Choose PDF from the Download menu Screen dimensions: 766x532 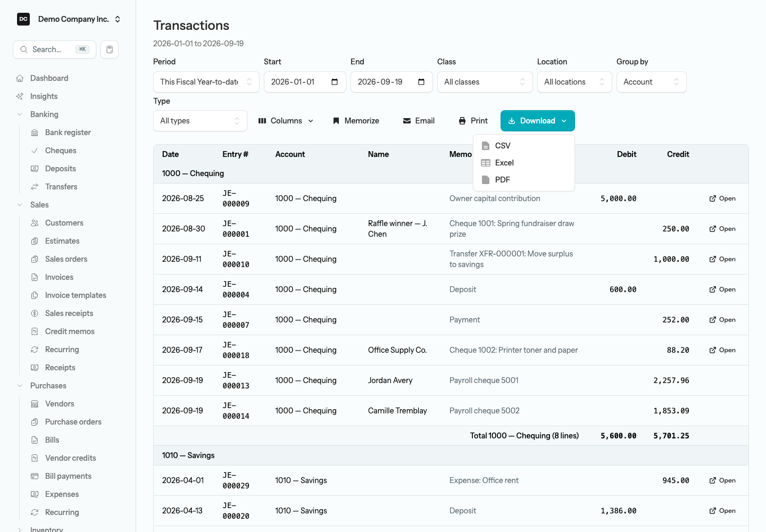[x=524, y=180]
